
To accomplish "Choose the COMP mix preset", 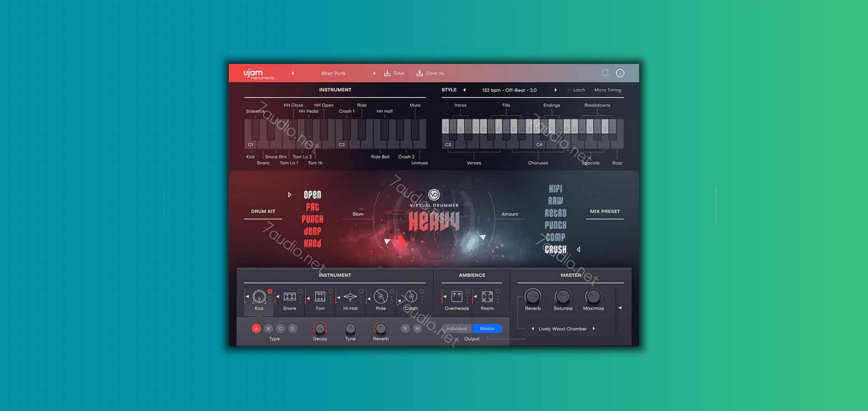I will point(556,237).
